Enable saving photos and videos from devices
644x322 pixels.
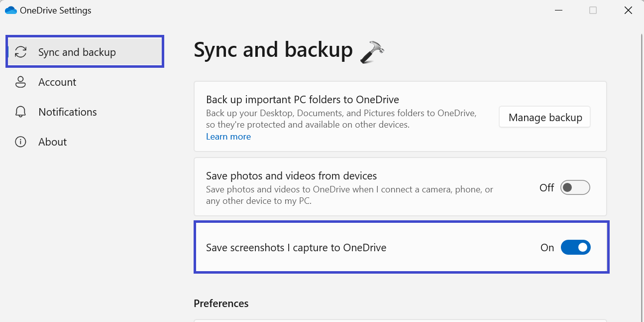pyautogui.click(x=575, y=188)
